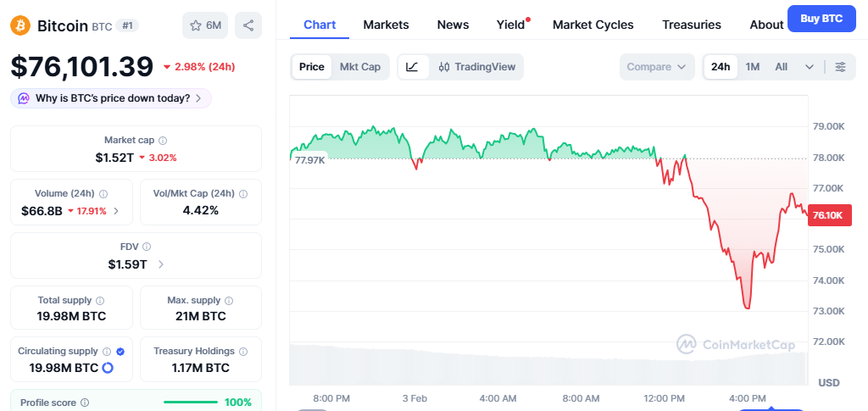Click the 3.02% market cap change
868x411 pixels.
pyautogui.click(x=158, y=158)
